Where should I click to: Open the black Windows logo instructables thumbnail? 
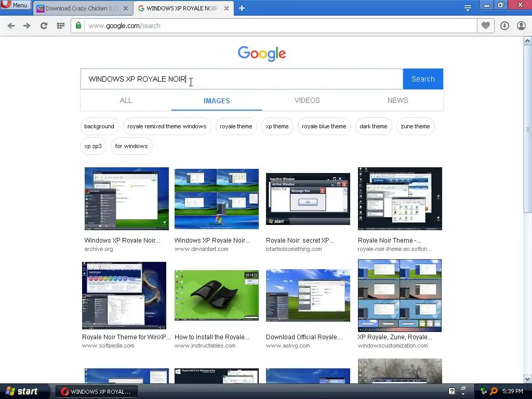point(217,295)
